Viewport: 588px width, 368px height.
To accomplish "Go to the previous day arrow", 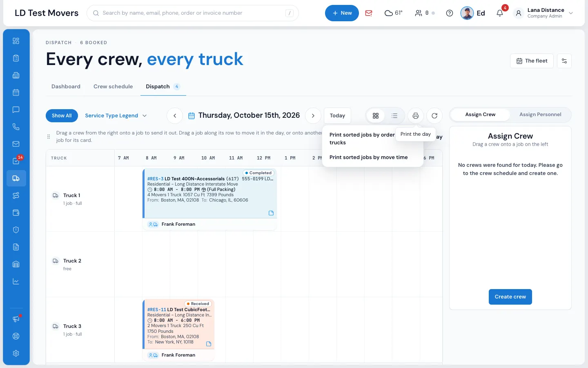I will click(x=175, y=116).
